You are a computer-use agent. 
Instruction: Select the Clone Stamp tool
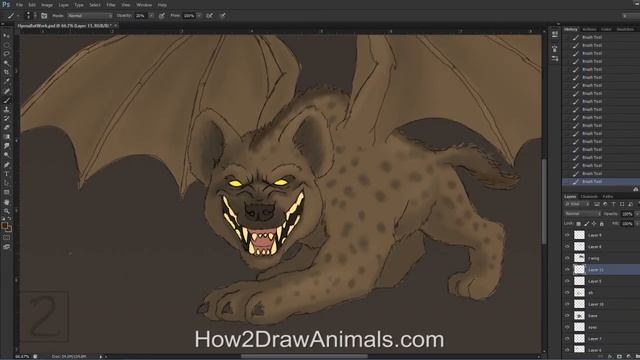[x=7, y=109]
